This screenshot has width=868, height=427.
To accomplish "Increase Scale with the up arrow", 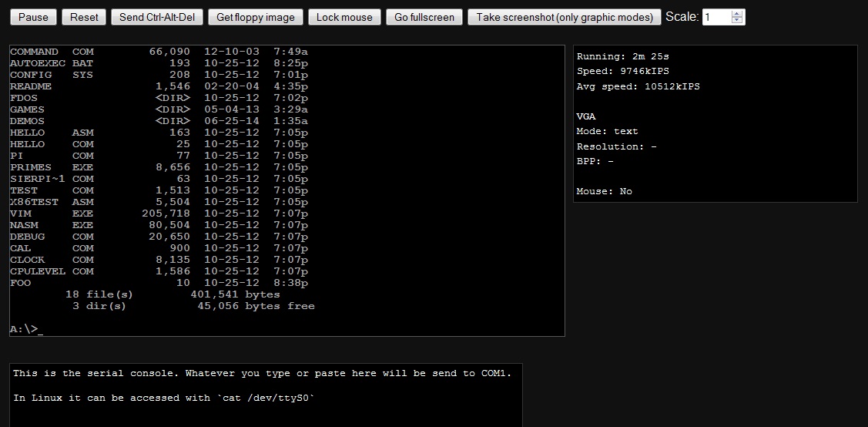I will [x=737, y=14].
